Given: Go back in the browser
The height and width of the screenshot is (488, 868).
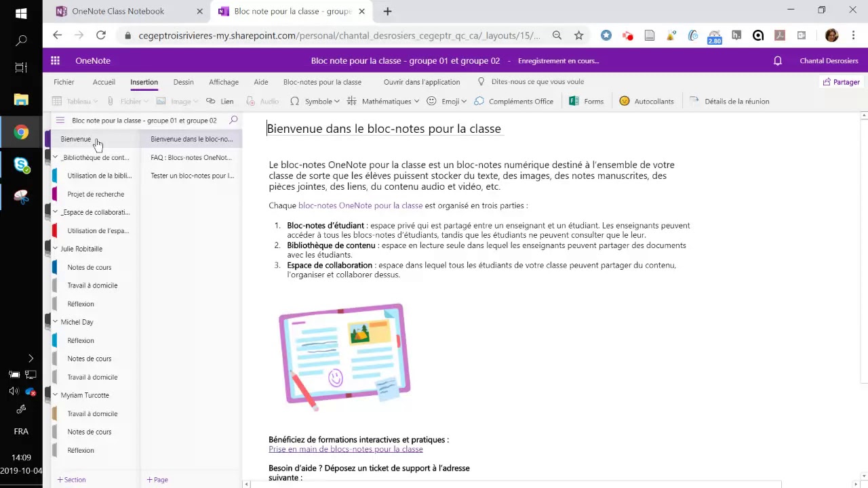Looking at the screenshot, I should (58, 35).
